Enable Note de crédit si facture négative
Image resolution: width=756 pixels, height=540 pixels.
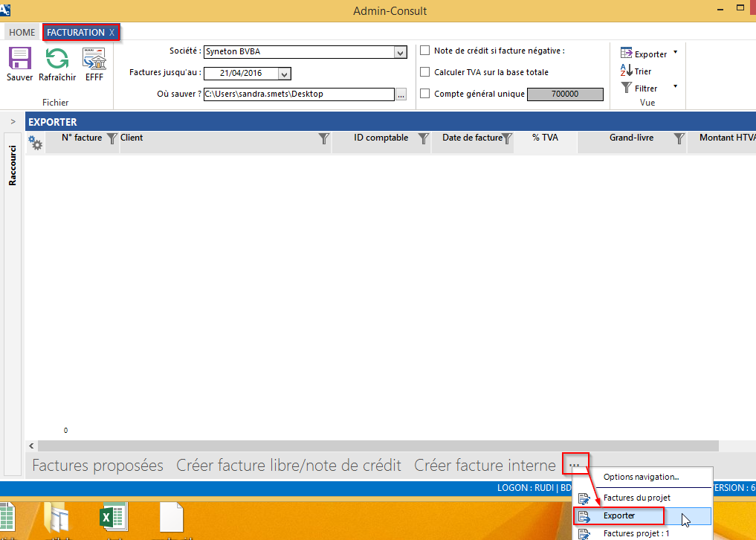(425, 51)
